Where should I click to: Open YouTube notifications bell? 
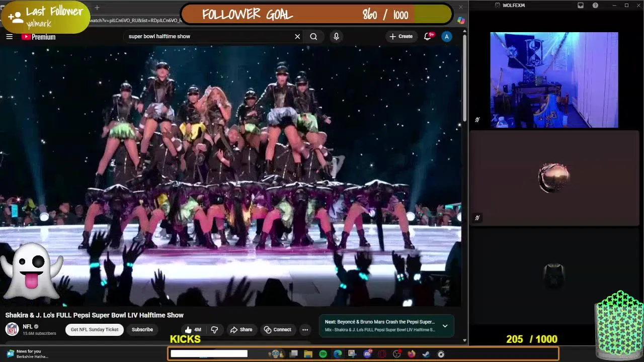coord(428,36)
